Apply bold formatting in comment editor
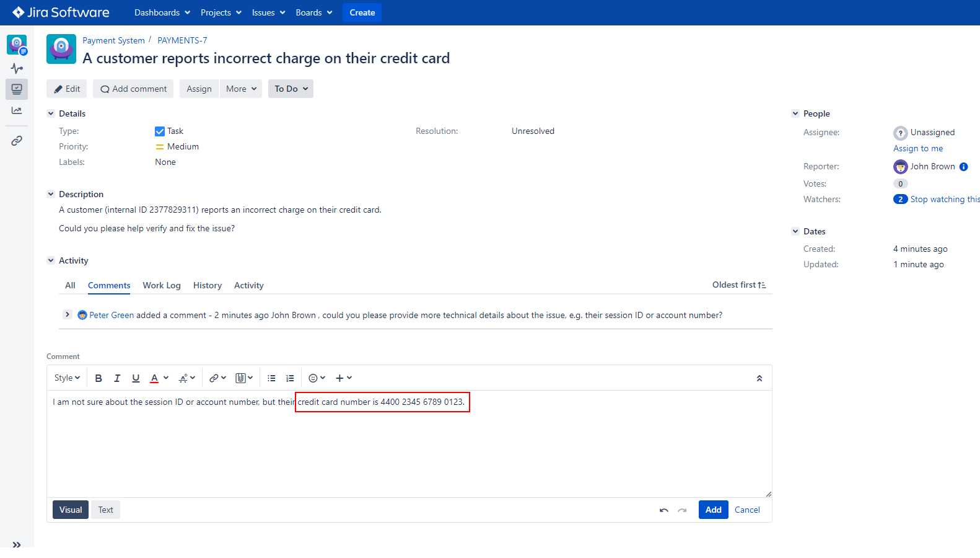980x558 pixels. [x=98, y=378]
